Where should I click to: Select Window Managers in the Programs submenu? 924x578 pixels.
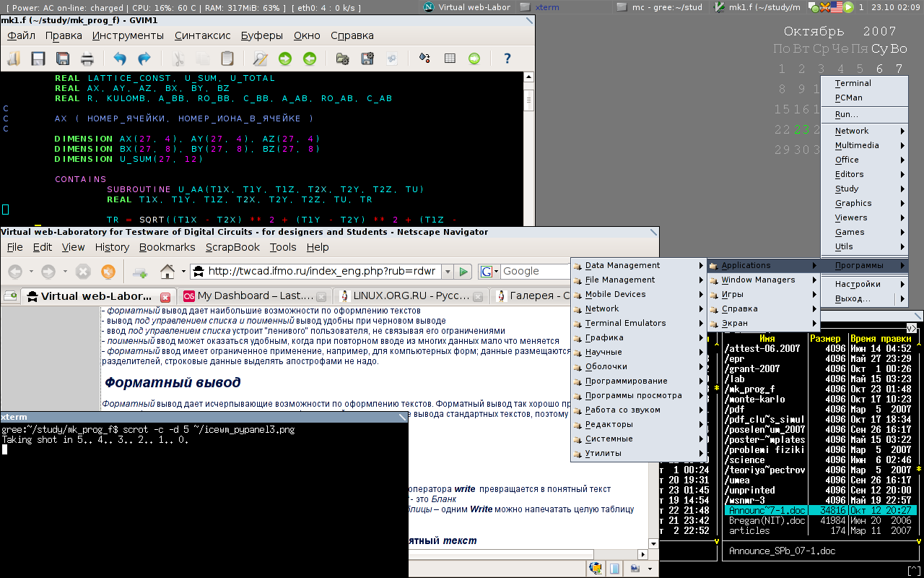point(758,280)
